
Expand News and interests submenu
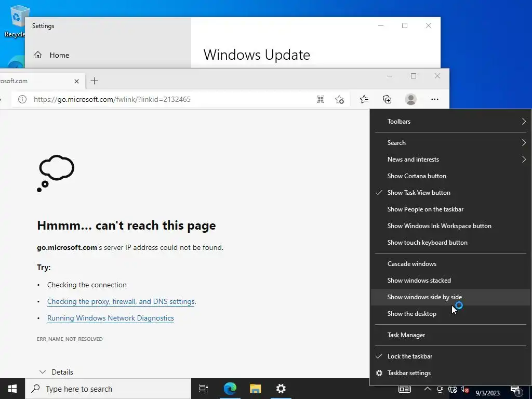pos(450,159)
